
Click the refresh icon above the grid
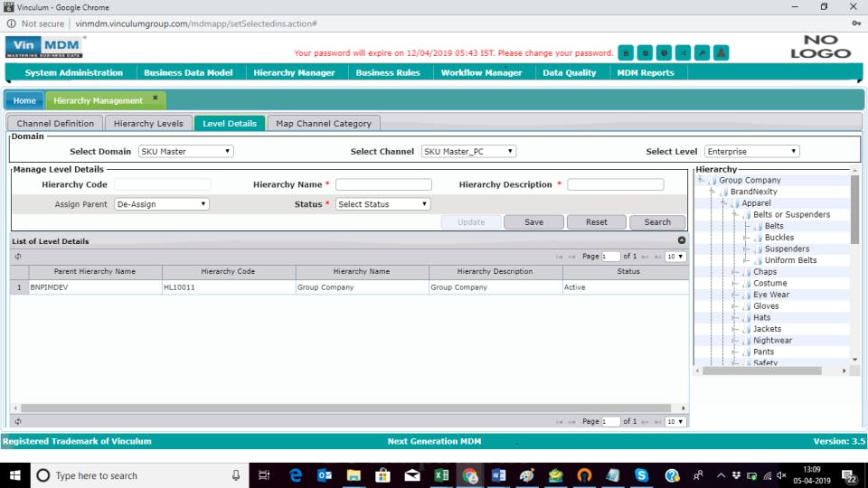18,256
